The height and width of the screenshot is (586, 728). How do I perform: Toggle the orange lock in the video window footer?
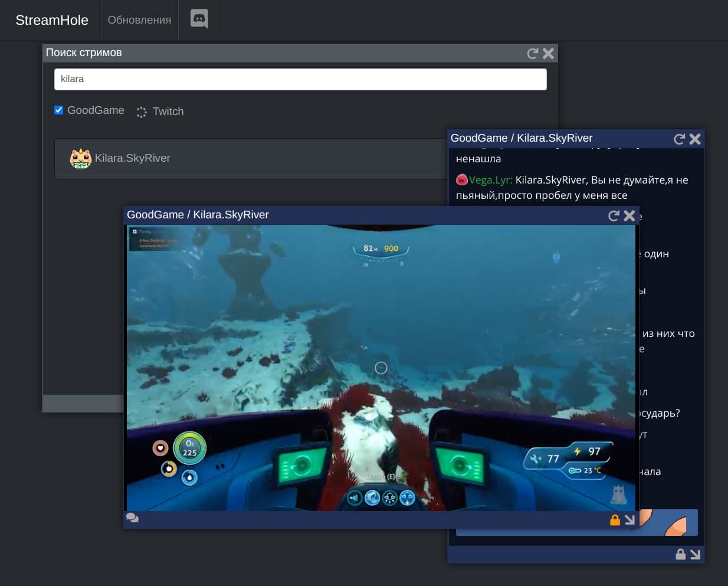tap(615, 519)
